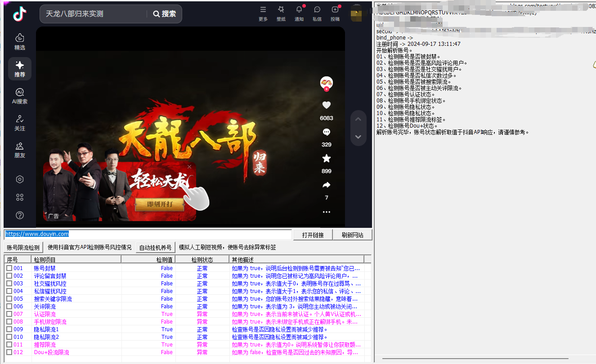Click the True value in row 007
Image resolution: width=596 pixels, height=364 pixels.
(167, 314)
